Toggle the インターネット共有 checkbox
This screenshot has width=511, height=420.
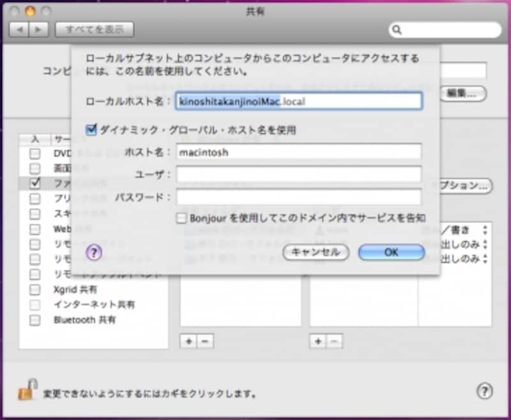tap(35, 304)
